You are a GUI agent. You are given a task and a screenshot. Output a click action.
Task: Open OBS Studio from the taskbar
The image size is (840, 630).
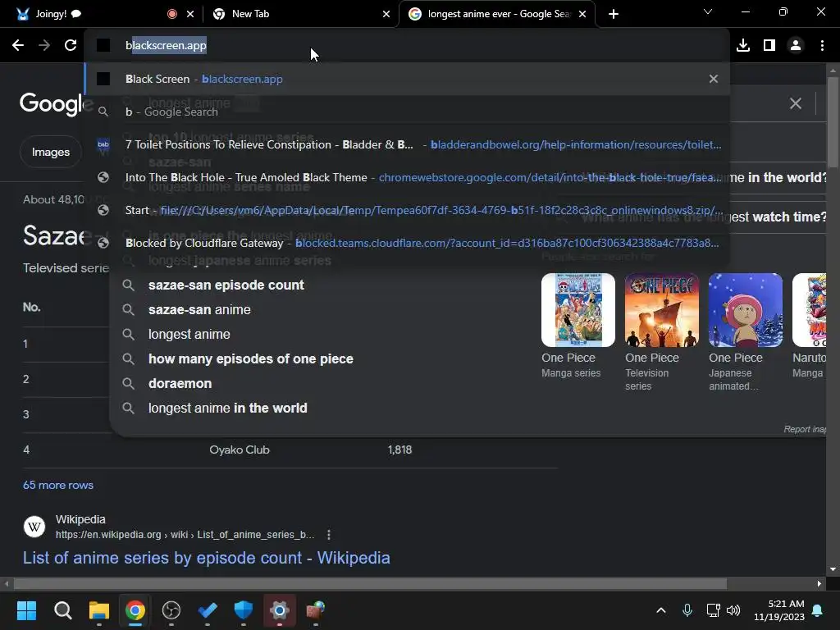click(171, 610)
